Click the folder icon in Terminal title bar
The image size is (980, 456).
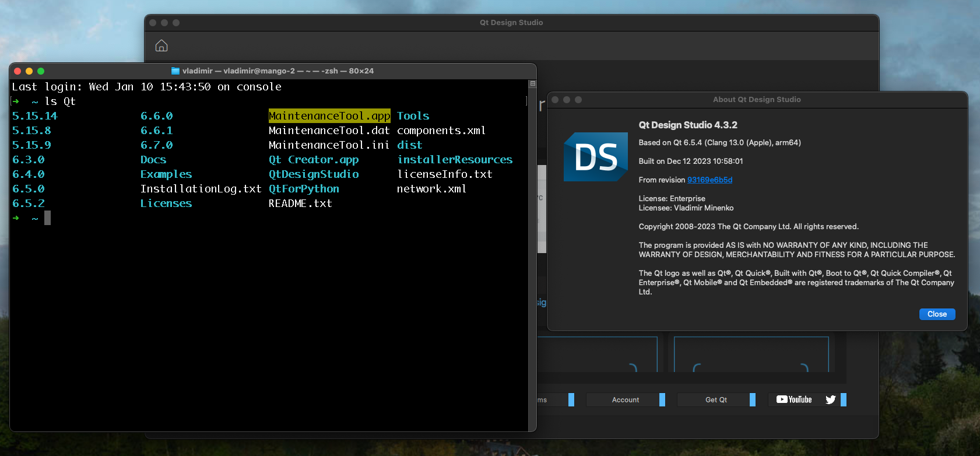(175, 71)
